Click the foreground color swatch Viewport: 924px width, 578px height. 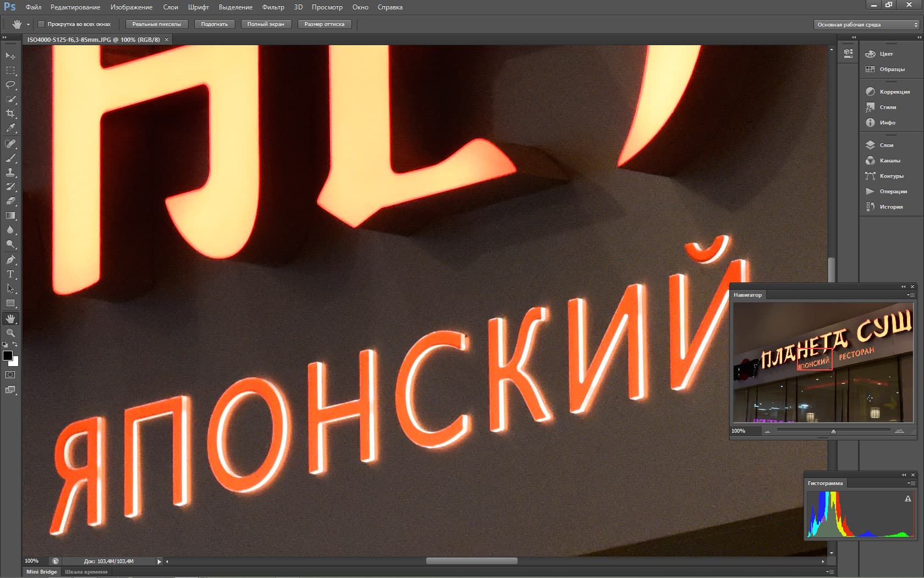tap(7, 355)
